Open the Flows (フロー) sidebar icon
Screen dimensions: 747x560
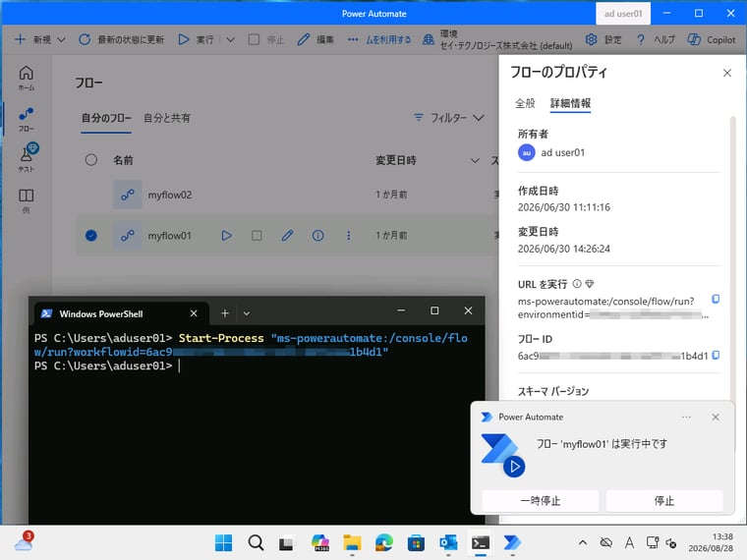pos(27,119)
